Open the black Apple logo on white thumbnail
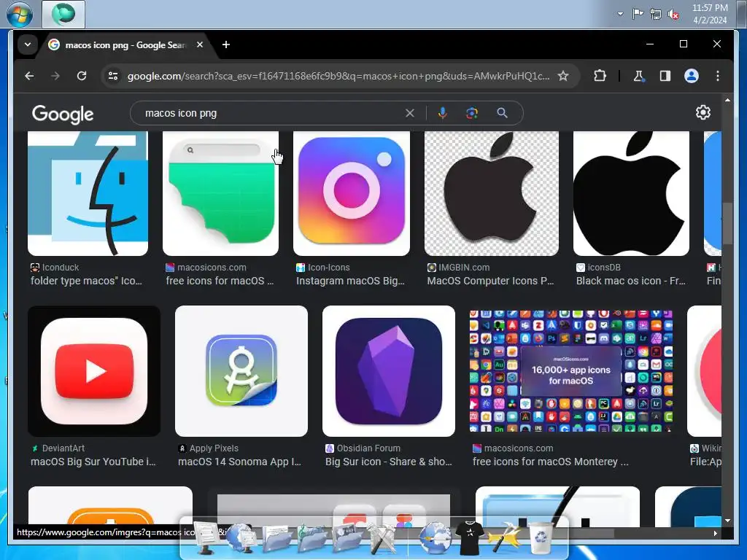Screen dimensions: 747x560 (631, 193)
